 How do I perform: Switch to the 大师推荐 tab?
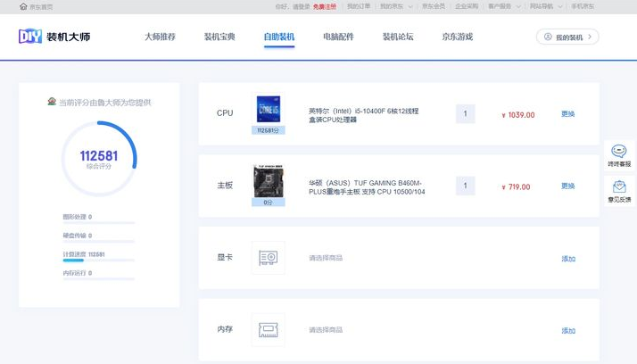(x=160, y=37)
